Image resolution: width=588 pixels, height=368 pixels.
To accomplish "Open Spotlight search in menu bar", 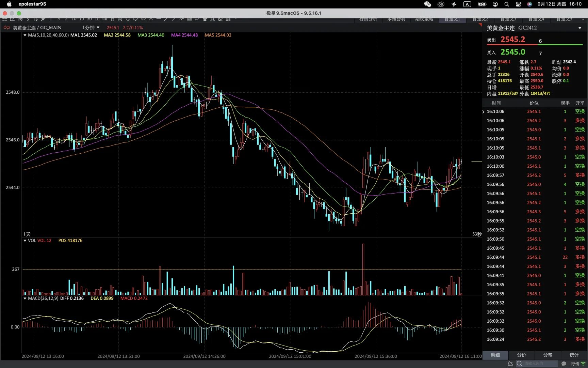I will pyautogui.click(x=507, y=4).
